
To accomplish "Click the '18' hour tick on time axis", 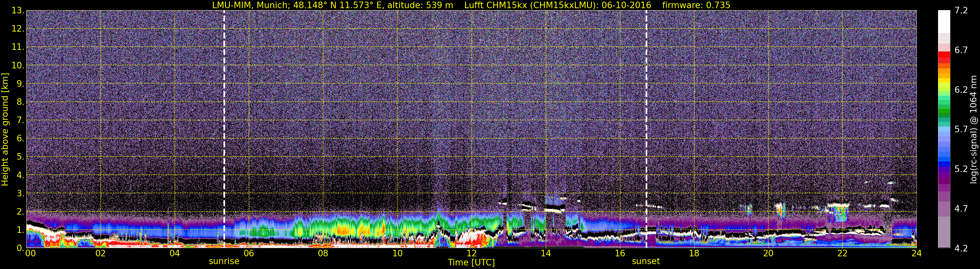I will pyautogui.click(x=694, y=253).
